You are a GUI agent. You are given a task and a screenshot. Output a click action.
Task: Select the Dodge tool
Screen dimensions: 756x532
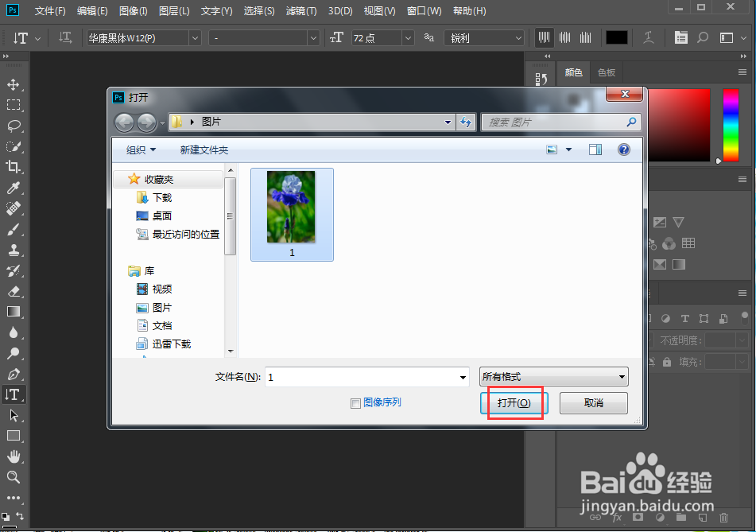point(13,353)
